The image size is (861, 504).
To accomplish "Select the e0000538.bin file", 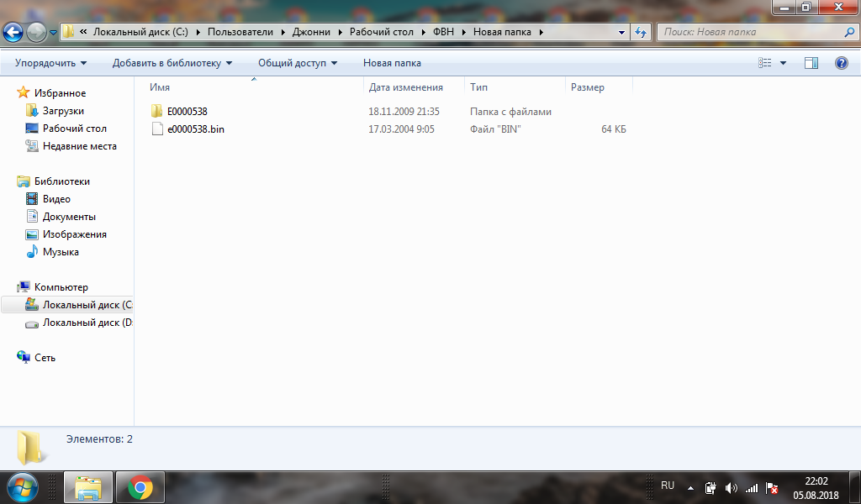I will (195, 129).
